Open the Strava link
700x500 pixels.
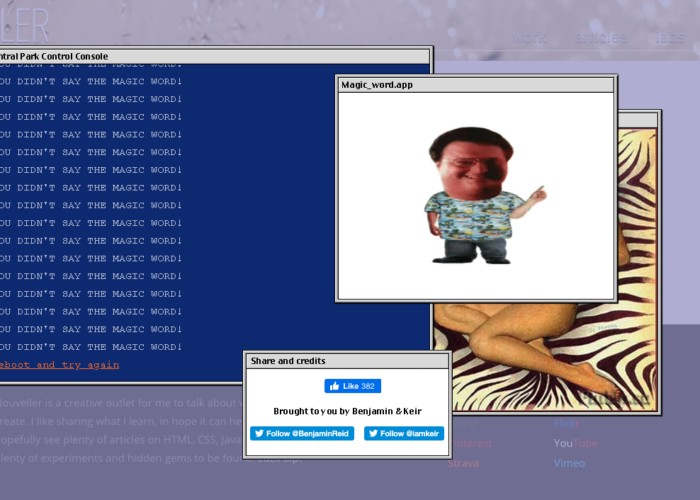[x=463, y=463]
